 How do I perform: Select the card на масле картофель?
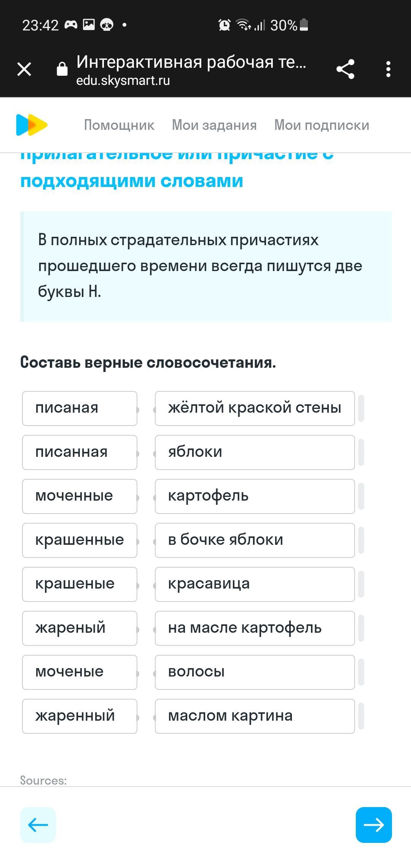pos(255,628)
